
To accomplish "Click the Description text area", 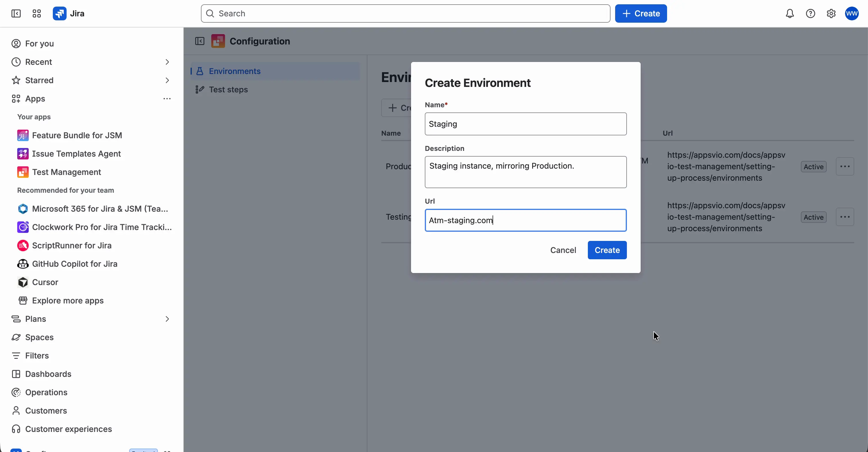I will coord(526,172).
